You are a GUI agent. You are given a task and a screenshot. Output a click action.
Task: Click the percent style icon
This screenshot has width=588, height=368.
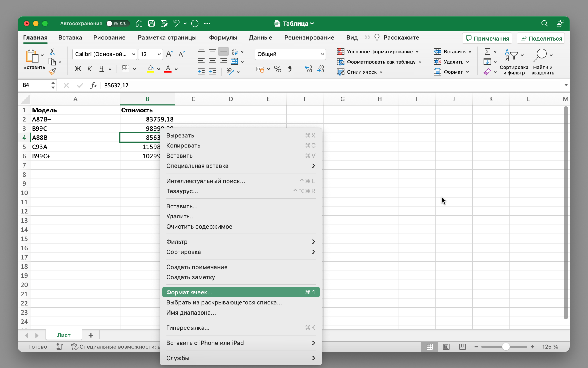click(277, 69)
